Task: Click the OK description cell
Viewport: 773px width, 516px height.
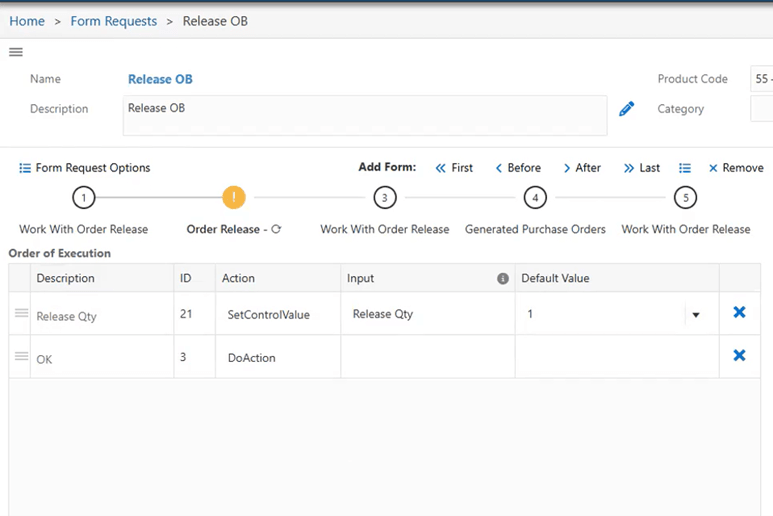Action: point(102,358)
